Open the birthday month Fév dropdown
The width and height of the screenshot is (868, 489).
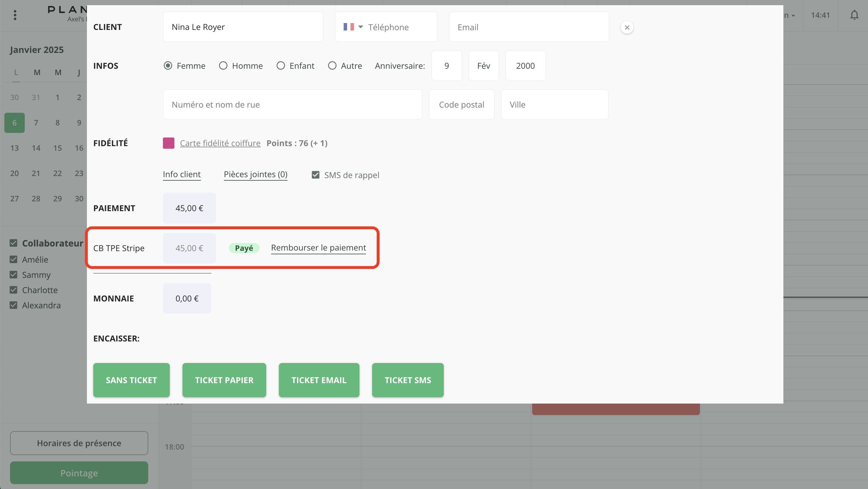tap(483, 66)
